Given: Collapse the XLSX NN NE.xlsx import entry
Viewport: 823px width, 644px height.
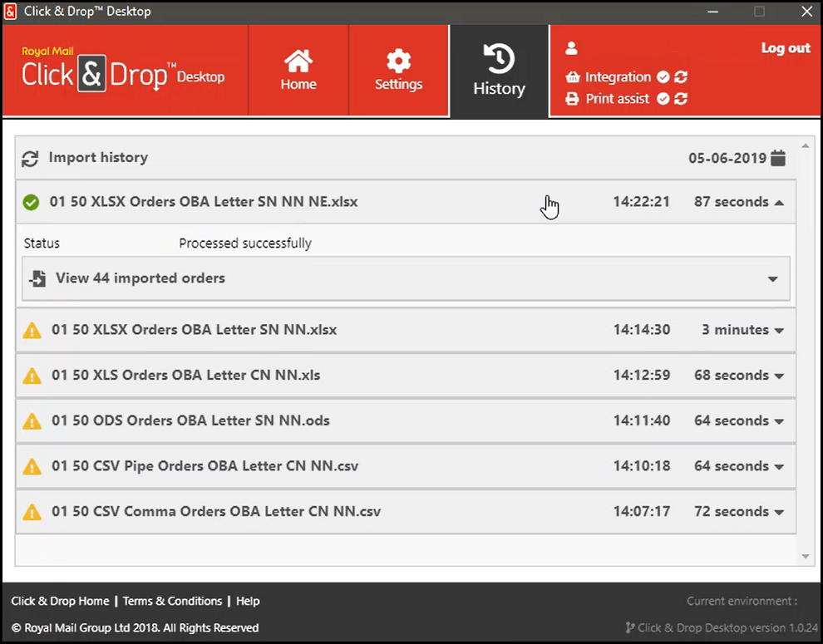Looking at the screenshot, I should pos(779,202).
